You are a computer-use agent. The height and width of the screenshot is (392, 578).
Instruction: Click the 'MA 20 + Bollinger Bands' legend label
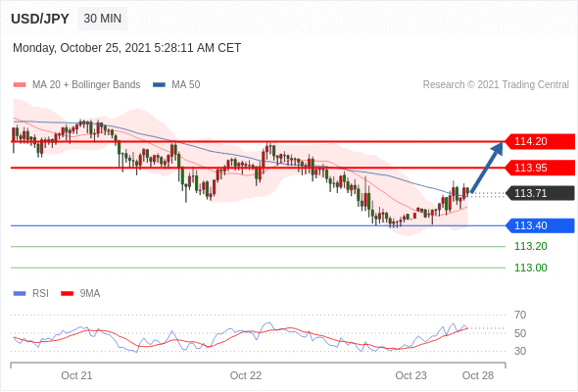point(86,85)
